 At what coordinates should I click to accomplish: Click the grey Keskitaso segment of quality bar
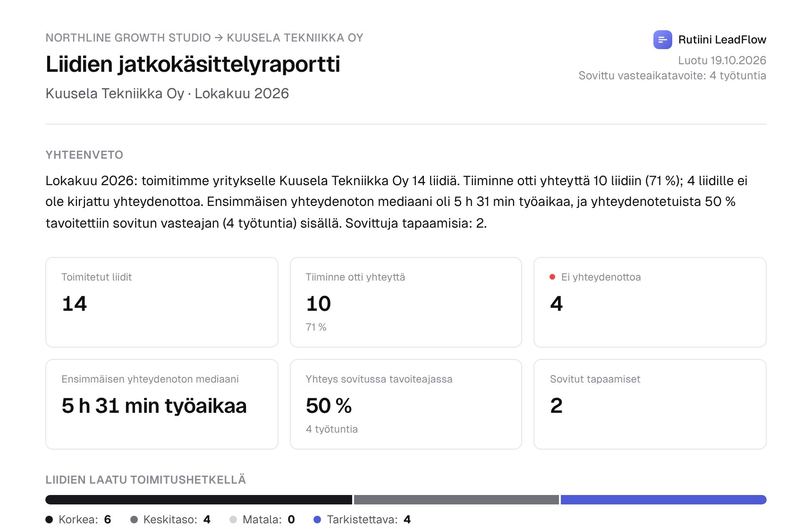[x=457, y=500]
